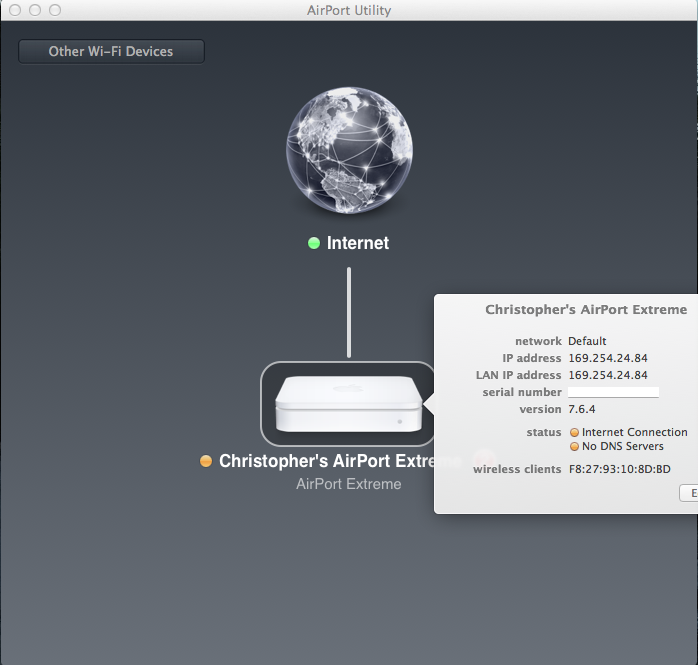
Task: Click the version value 7.6.4
Action: point(581,409)
